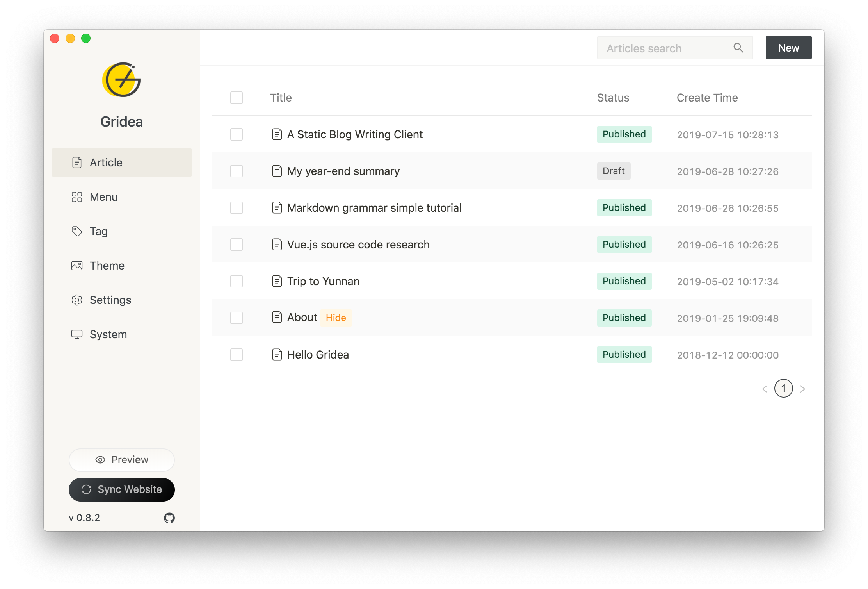Select page 1 in pagination
This screenshot has height=589, width=868.
783,389
